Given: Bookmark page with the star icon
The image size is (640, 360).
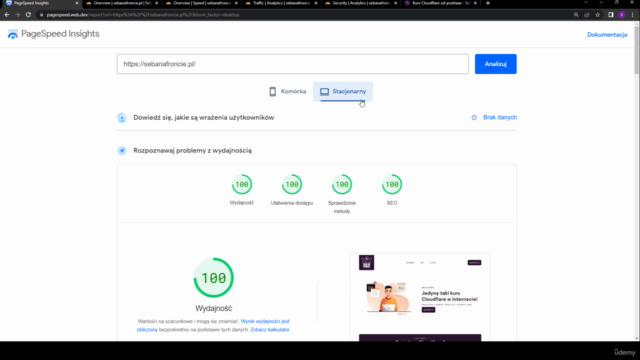Looking at the screenshot, I should tap(598, 15).
